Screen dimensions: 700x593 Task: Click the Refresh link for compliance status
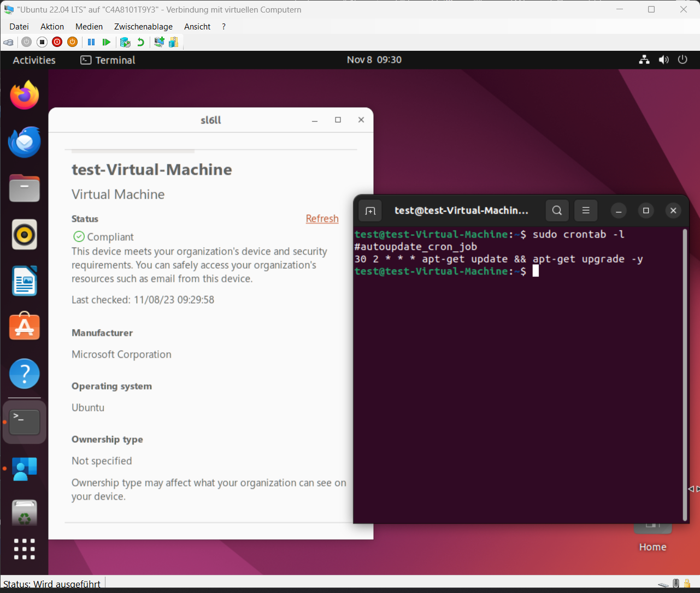(322, 218)
